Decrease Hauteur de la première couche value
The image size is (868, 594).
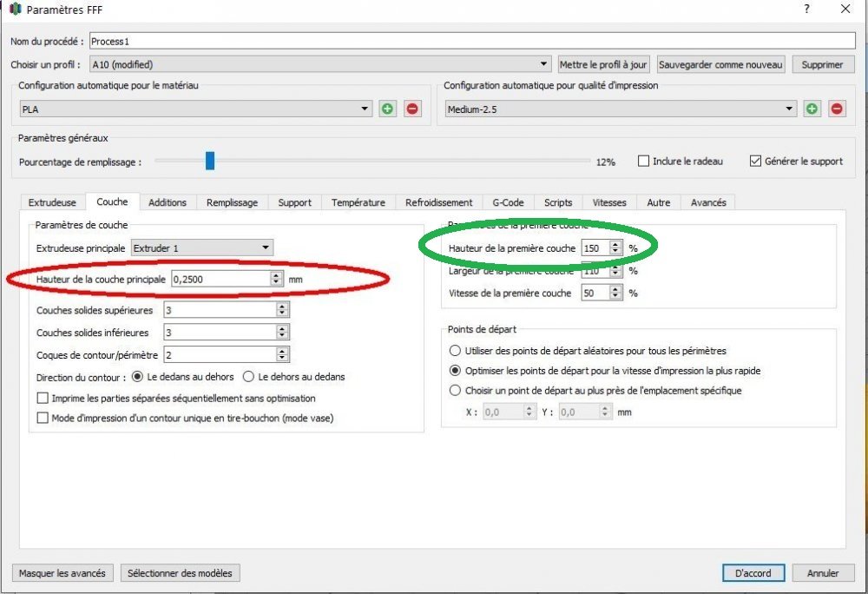615,252
